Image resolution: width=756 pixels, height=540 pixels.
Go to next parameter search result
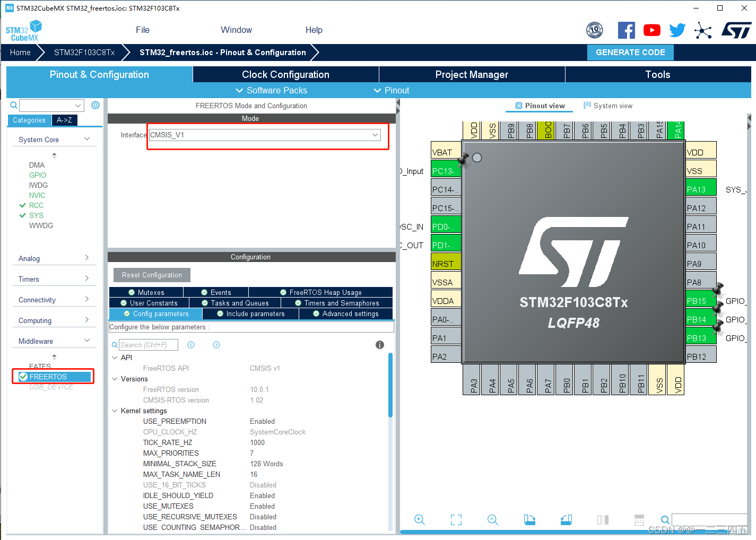216,345
